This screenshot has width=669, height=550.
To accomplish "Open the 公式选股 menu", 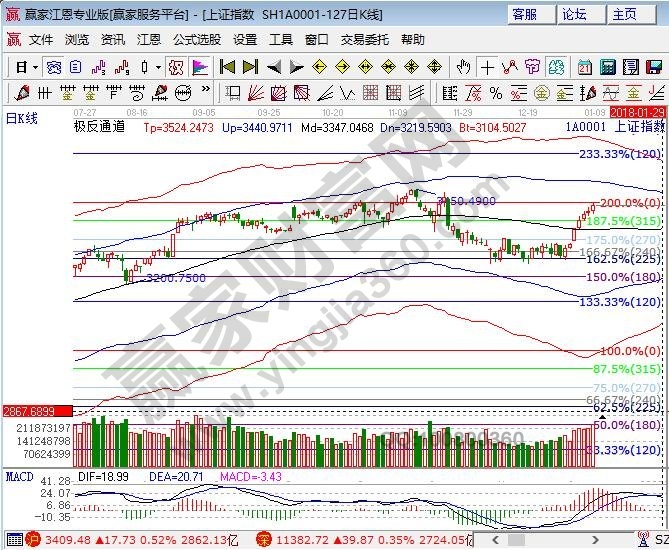I will point(197,40).
